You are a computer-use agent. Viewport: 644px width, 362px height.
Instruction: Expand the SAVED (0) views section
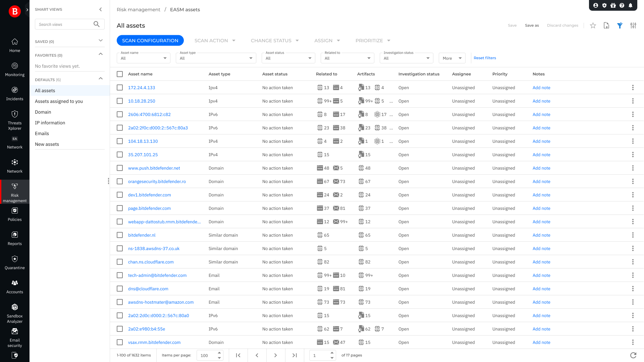pyautogui.click(x=100, y=41)
